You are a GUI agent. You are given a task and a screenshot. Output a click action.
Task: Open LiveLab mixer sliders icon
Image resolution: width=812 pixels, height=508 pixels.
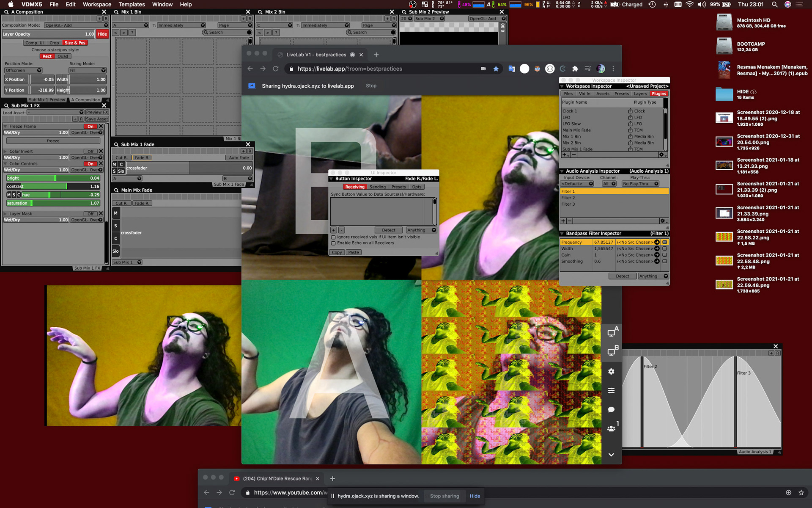[x=611, y=390]
